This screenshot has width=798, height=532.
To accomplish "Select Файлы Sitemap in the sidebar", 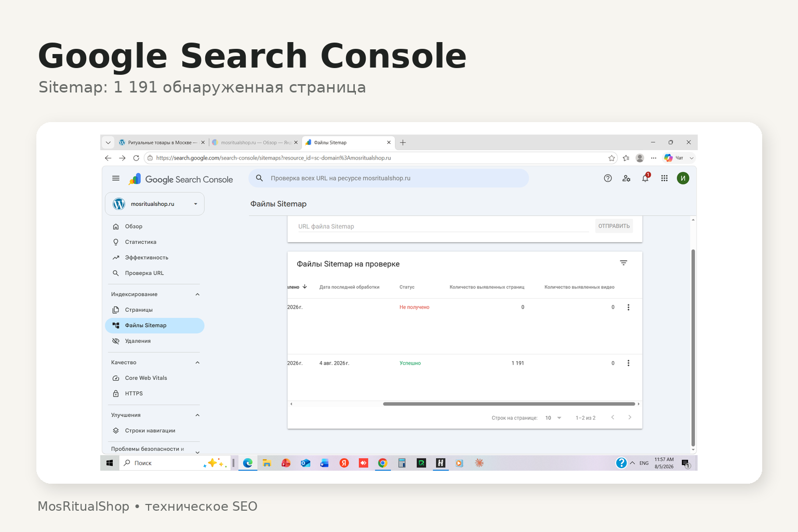I will click(155, 326).
